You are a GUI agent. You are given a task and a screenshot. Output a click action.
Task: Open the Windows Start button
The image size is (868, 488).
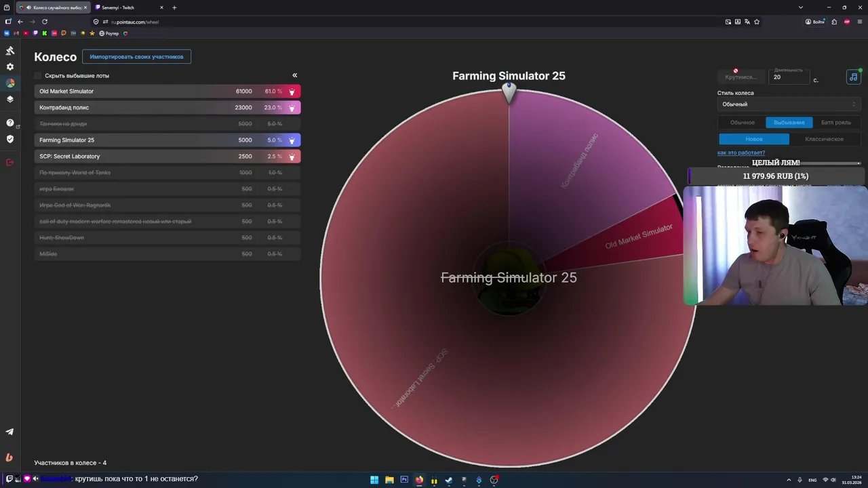point(374,480)
